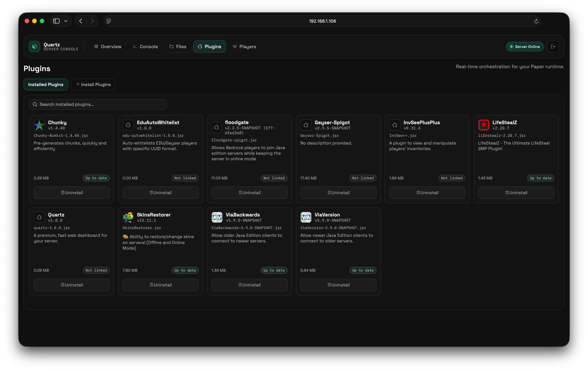Click the Quartz cube logo icon
The height and width of the screenshot is (371, 588).
tap(34, 46)
